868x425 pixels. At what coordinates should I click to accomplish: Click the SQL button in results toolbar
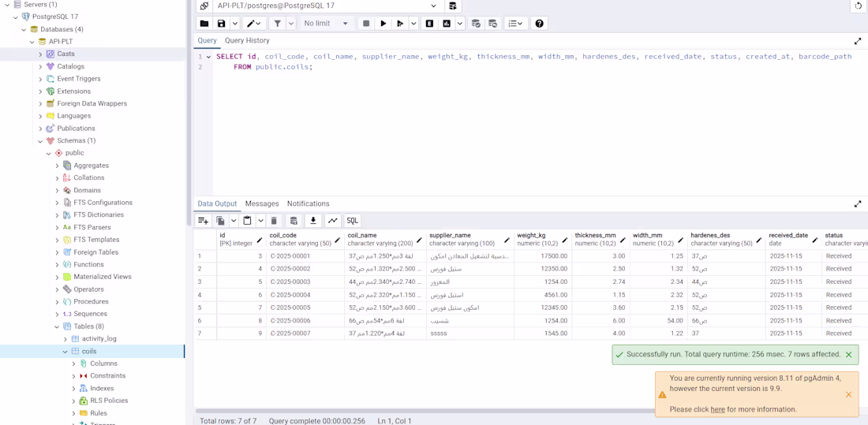pyautogui.click(x=352, y=220)
